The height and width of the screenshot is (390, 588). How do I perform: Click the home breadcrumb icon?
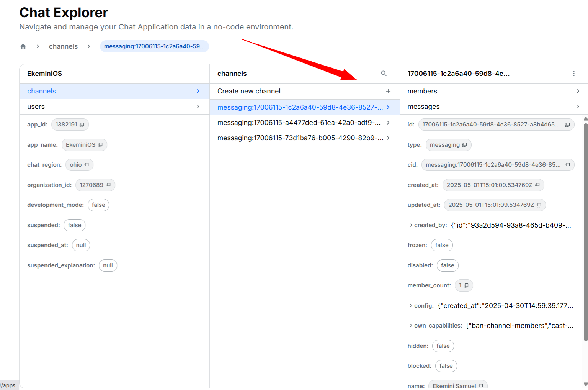(x=23, y=46)
